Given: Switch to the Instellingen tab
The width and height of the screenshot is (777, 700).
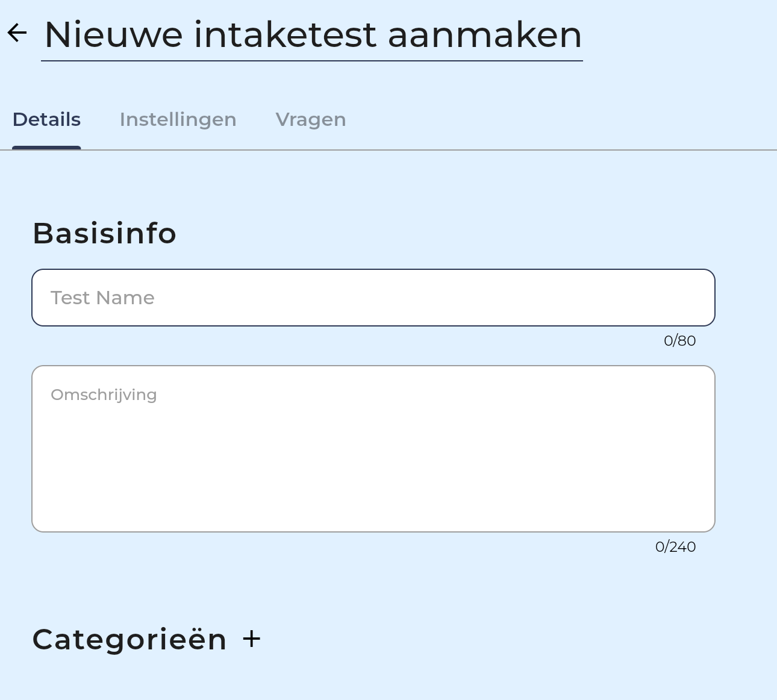Looking at the screenshot, I should click(178, 120).
